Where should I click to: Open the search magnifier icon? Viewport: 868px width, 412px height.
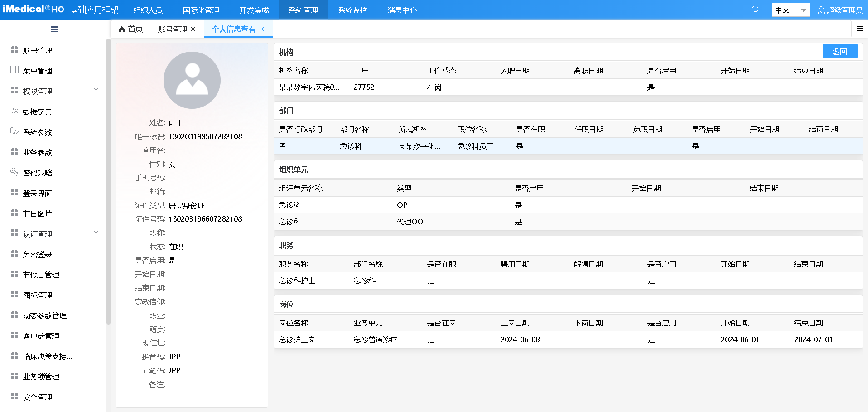click(x=756, y=9)
